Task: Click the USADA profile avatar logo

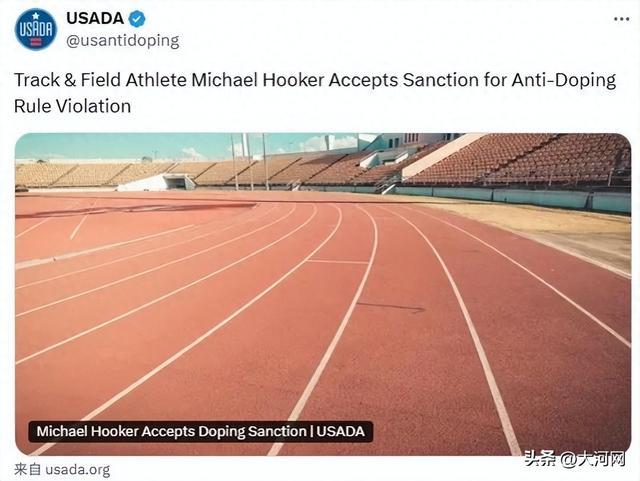Action: point(35,28)
